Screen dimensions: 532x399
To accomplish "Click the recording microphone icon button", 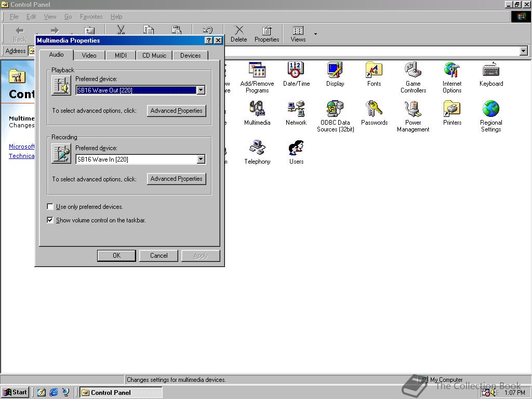I will point(61,153).
